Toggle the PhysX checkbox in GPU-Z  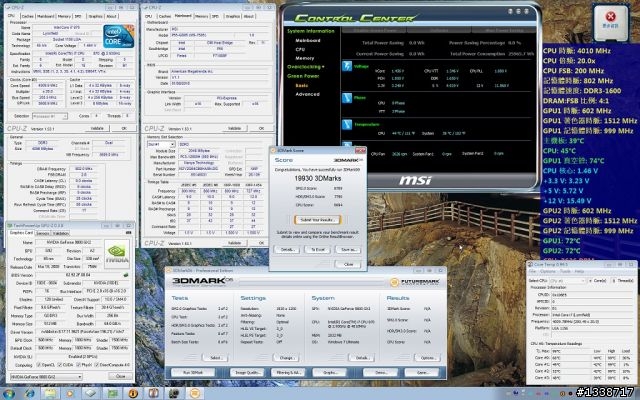78,365
